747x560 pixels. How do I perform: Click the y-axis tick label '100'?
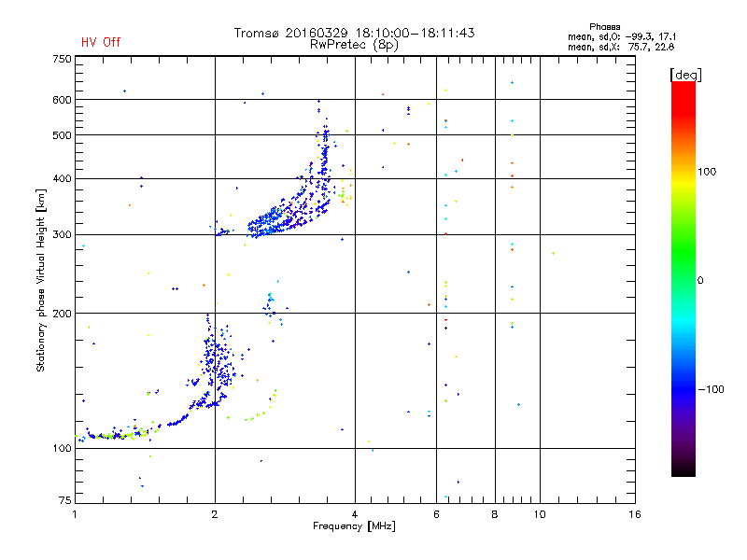click(x=62, y=448)
